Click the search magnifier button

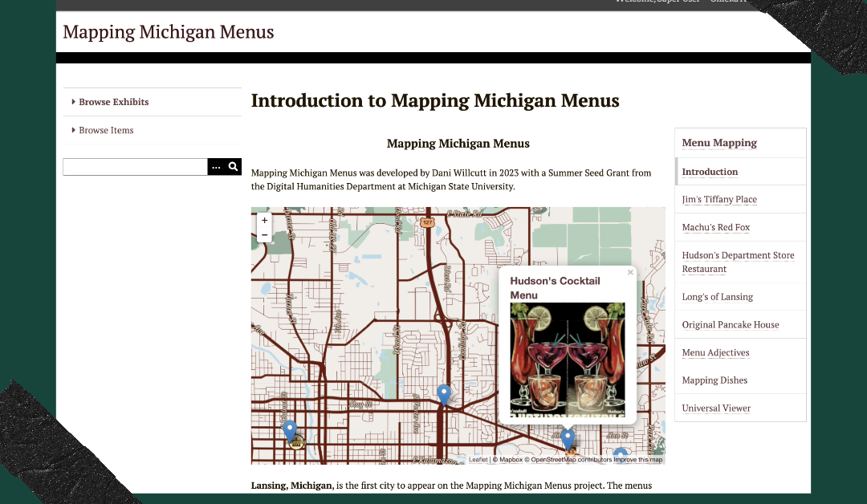click(234, 166)
